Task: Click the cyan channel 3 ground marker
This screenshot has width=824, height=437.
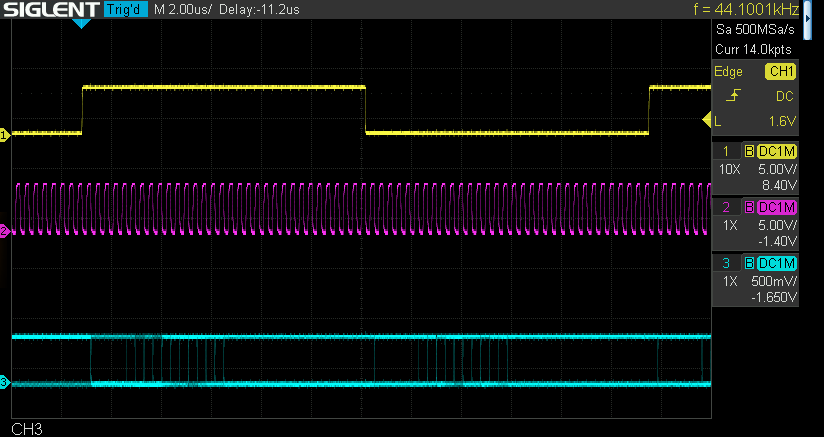Action: [x=4, y=382]
